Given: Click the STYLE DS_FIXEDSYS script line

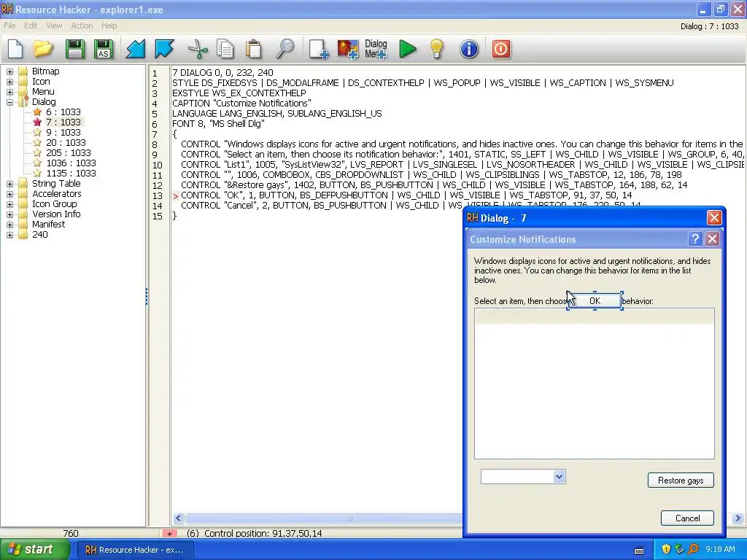Looking at the screenshot, I should [x=422, y=83].
